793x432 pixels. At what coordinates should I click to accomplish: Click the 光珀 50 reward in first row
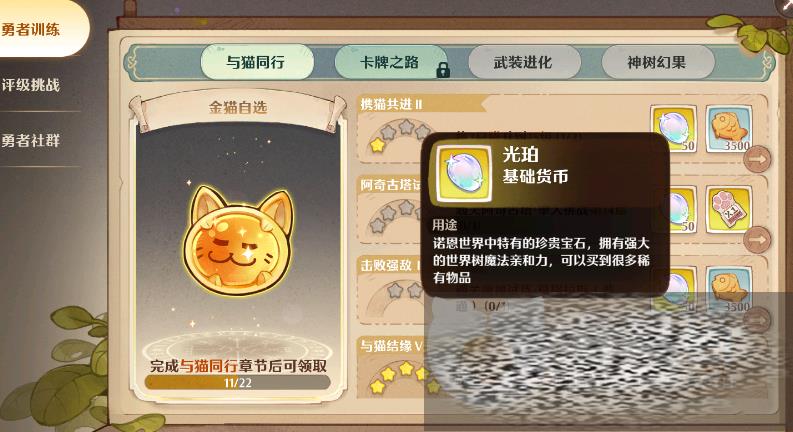click(674, 128)
